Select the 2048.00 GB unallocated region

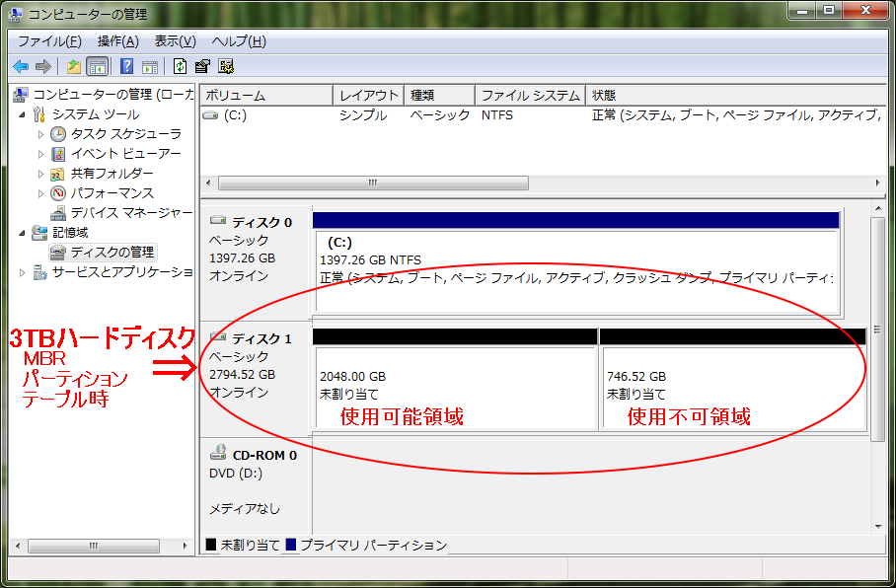click(455, 387)
